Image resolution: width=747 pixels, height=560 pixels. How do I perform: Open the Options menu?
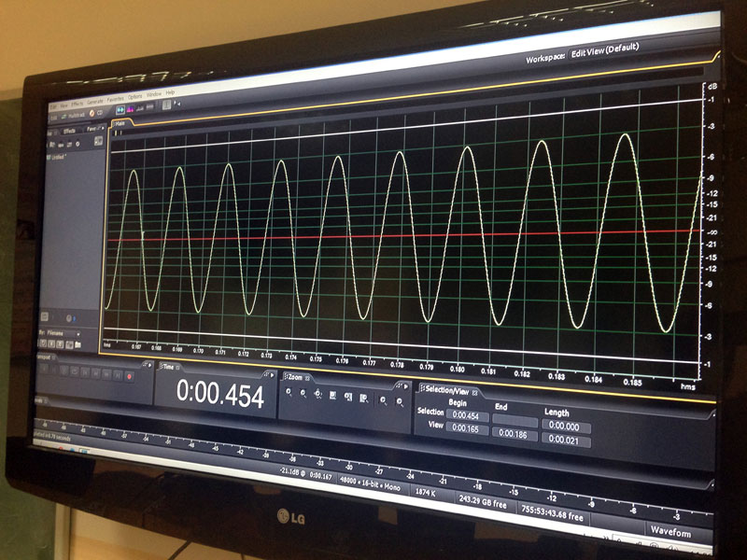[x=134, y=97]
